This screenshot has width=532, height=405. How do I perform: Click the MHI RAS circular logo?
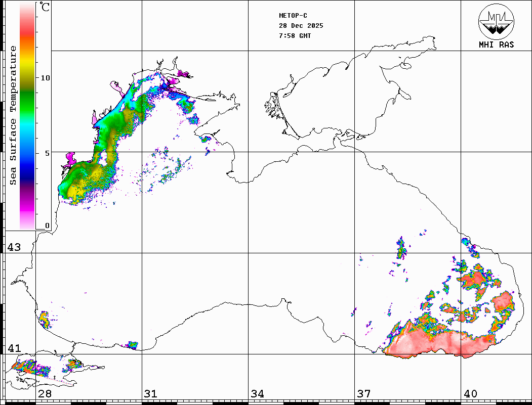[x=496, y=21]
